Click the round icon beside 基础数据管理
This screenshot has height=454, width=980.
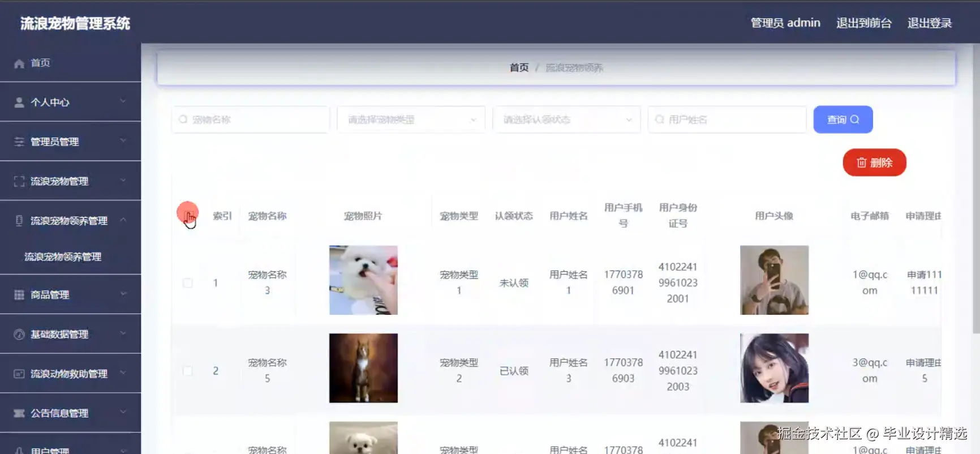[19, 335]
